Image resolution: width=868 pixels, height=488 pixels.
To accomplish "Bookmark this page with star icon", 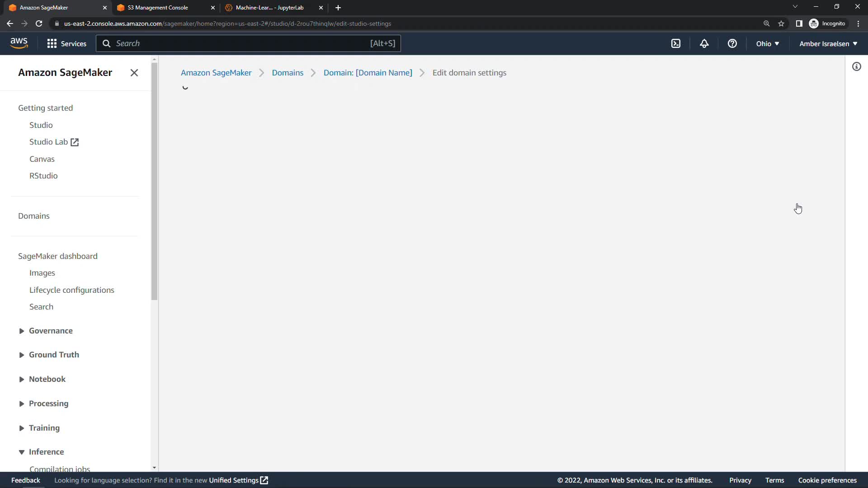I will click(x=781, y=23).
